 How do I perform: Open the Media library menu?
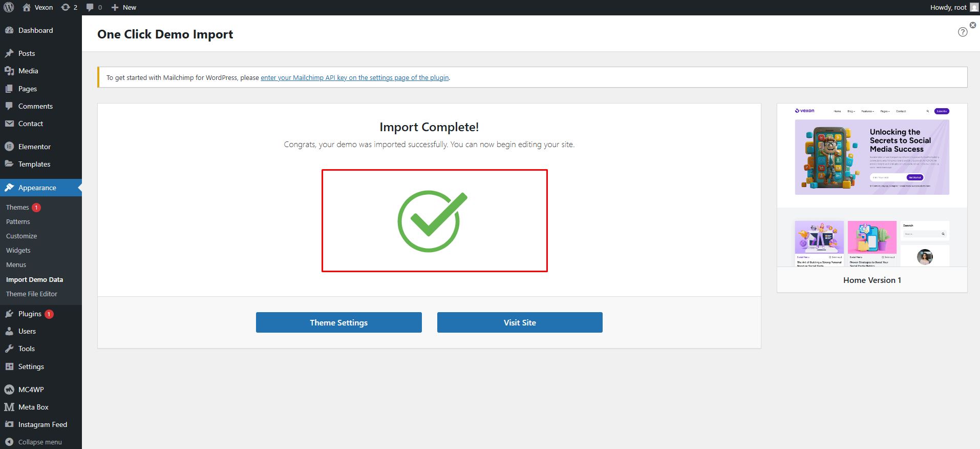pos(41,71)
